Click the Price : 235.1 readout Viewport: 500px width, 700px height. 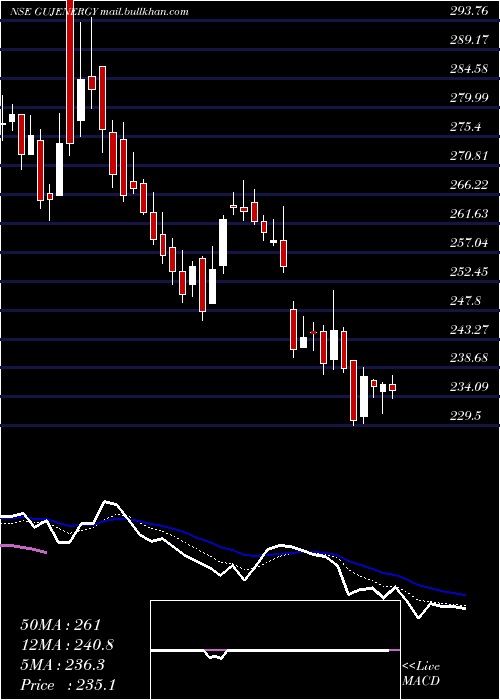point(68,685)
